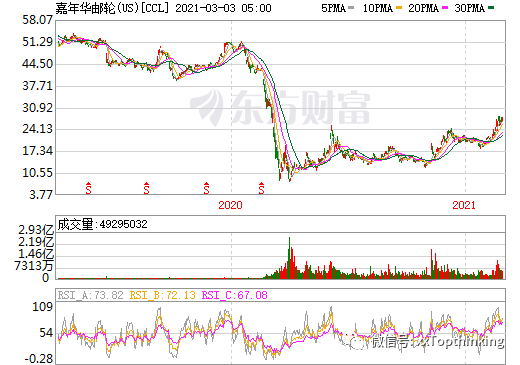
Task: Click the -0.28 RSI axis value
Action: [x=39, y=359]
